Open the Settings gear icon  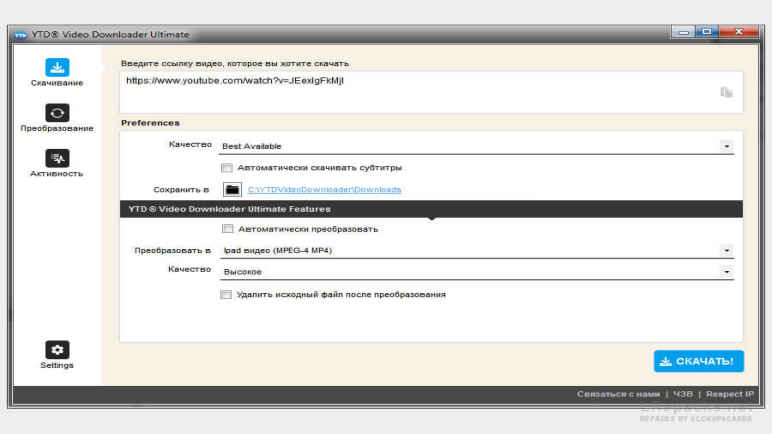pos(57,349)
